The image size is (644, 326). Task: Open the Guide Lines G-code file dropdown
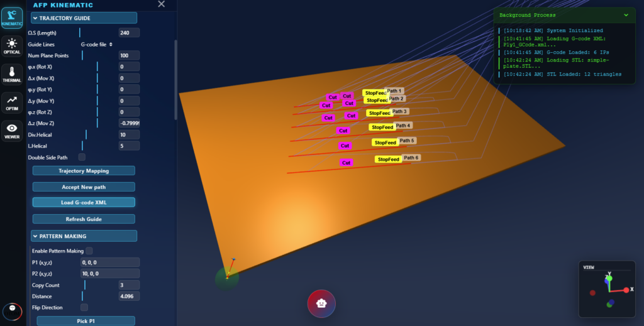[97, 45]
